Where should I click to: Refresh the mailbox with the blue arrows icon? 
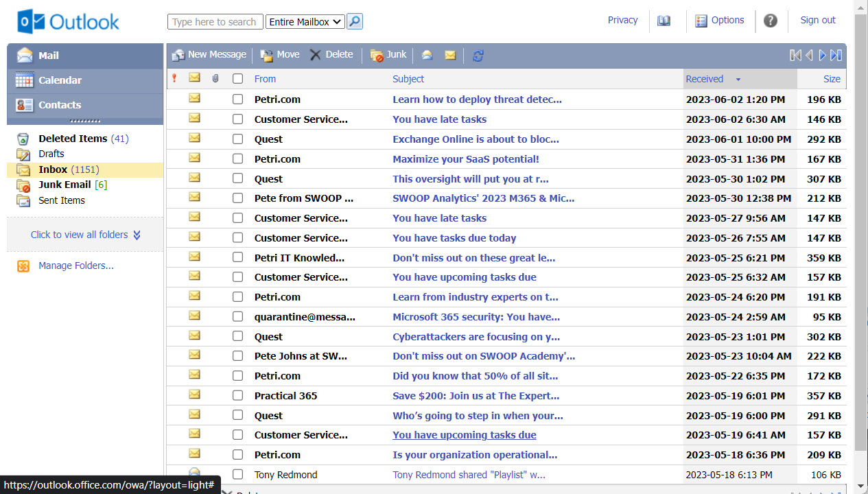pyautogui.click(x=478, y=56)
